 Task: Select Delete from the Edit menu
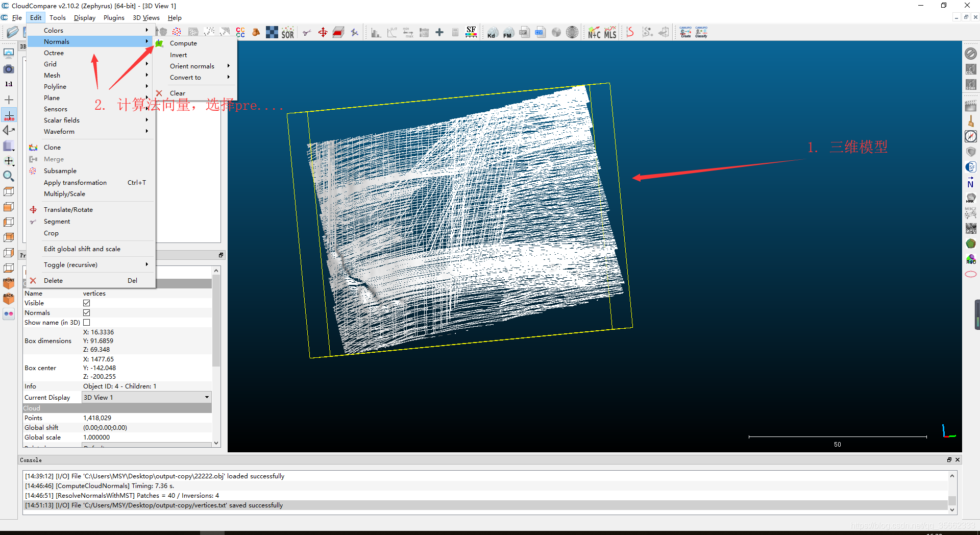pos(91,281)
